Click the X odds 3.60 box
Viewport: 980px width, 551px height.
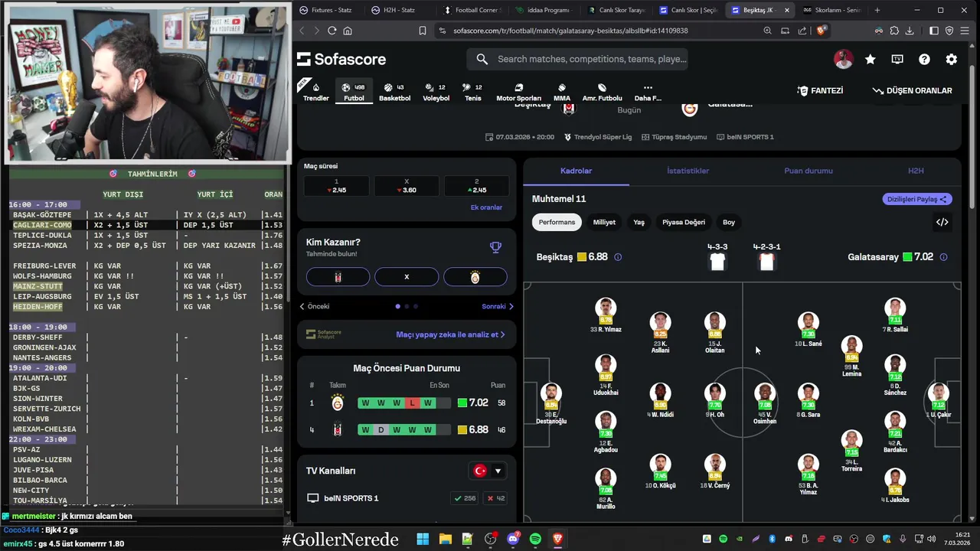(x=407, y=186)
